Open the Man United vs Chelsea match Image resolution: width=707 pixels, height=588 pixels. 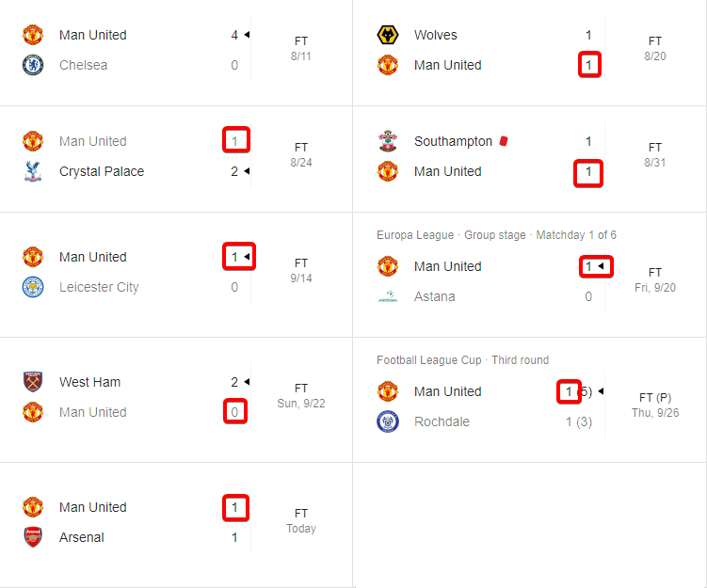141,50
